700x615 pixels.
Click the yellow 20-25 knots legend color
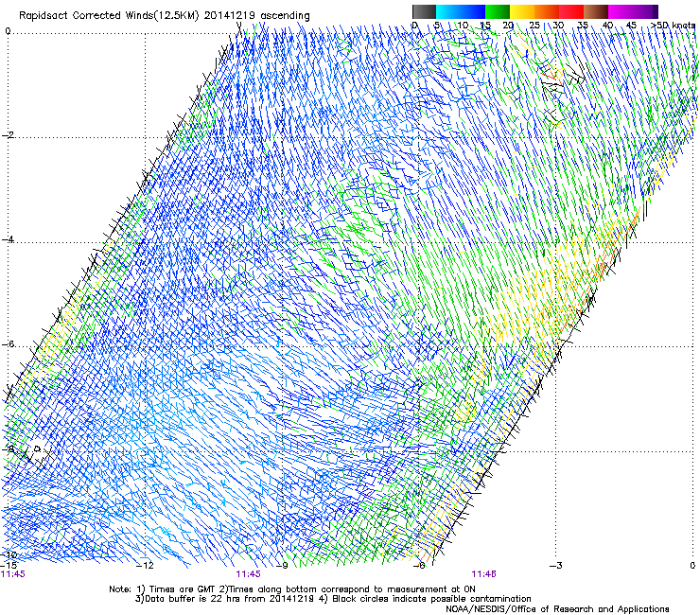click(522, 11)
